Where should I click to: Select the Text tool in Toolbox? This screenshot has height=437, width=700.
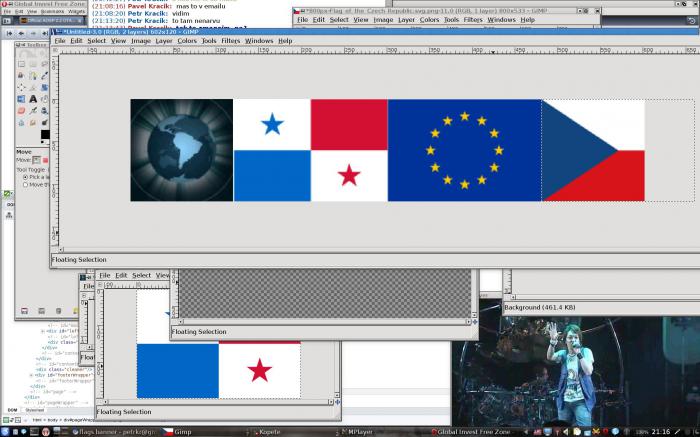(33, 99)
